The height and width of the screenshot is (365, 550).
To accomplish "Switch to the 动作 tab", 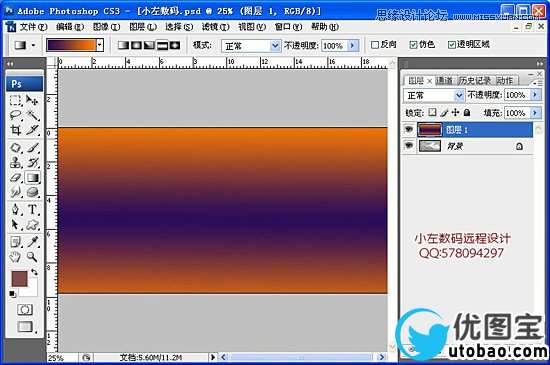I will point(504,81).
